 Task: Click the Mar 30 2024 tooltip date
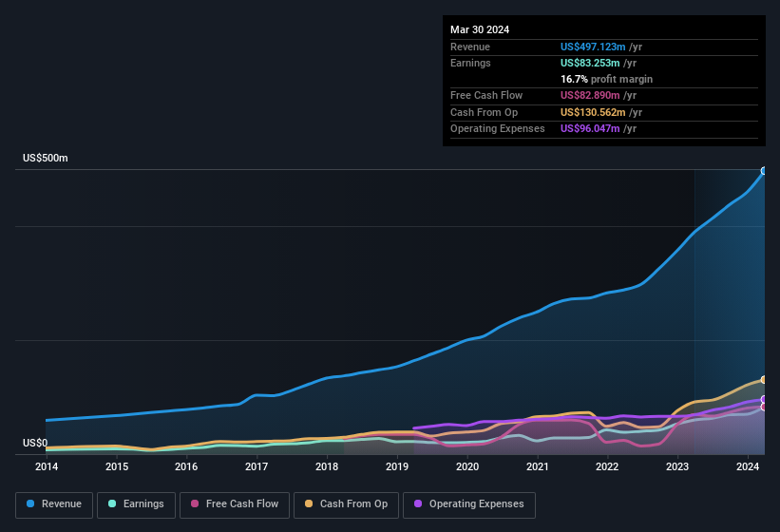pyautogui.click(x=480, y=29)
